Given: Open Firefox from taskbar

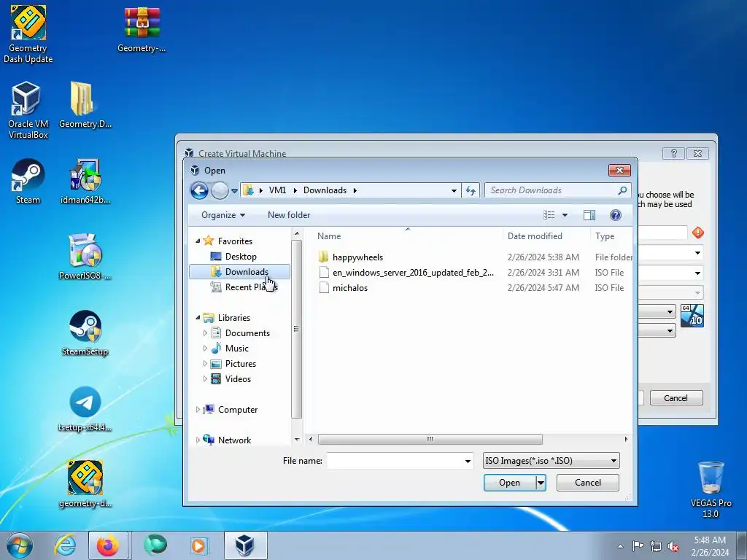Looking at the screenshot, I should click(108, 545).
